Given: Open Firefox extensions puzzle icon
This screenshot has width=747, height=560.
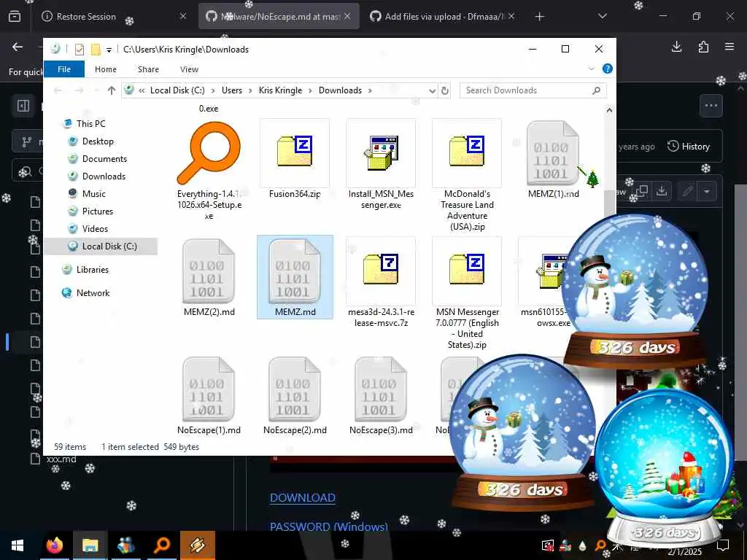Looking at the screenshot, I should point(703,47).
